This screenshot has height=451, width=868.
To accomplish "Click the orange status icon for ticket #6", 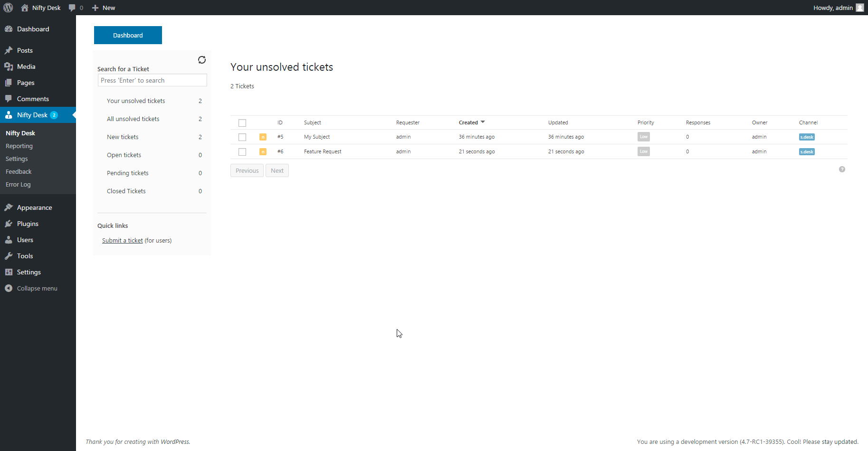I will tap(263, 152).
